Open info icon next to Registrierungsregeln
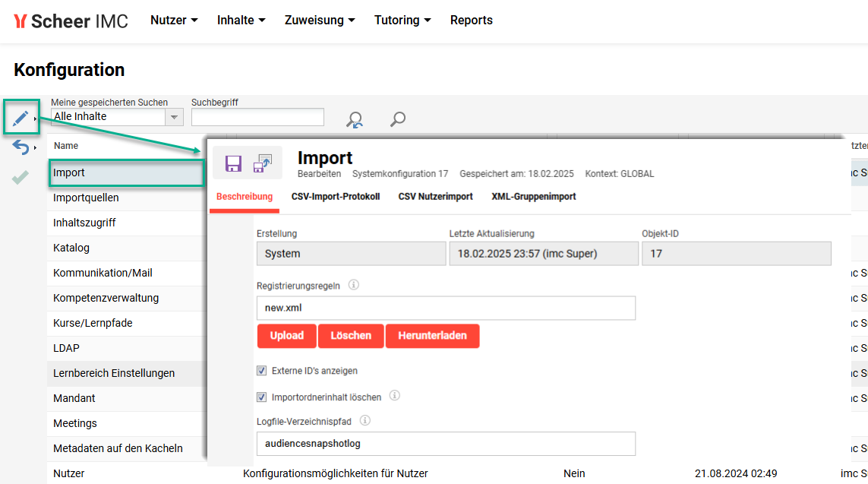The image size is (868, 484). 353,286
